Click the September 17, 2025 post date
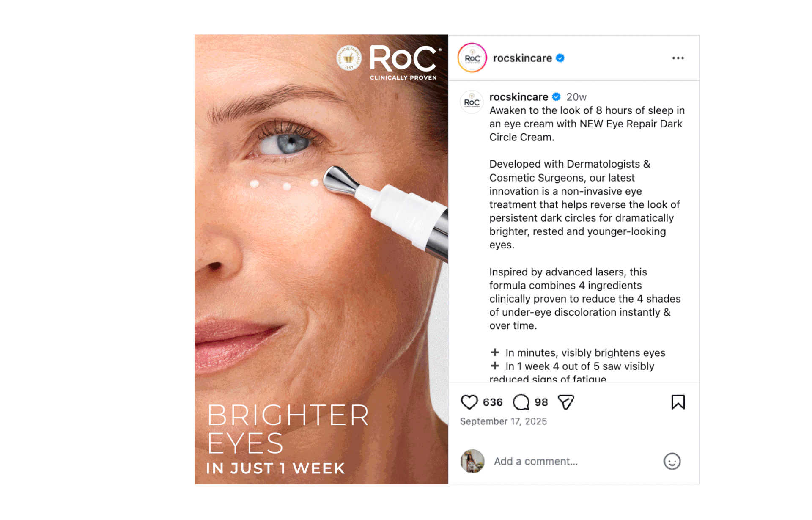Screen dimensions: 812x520 tap(503, 421)
